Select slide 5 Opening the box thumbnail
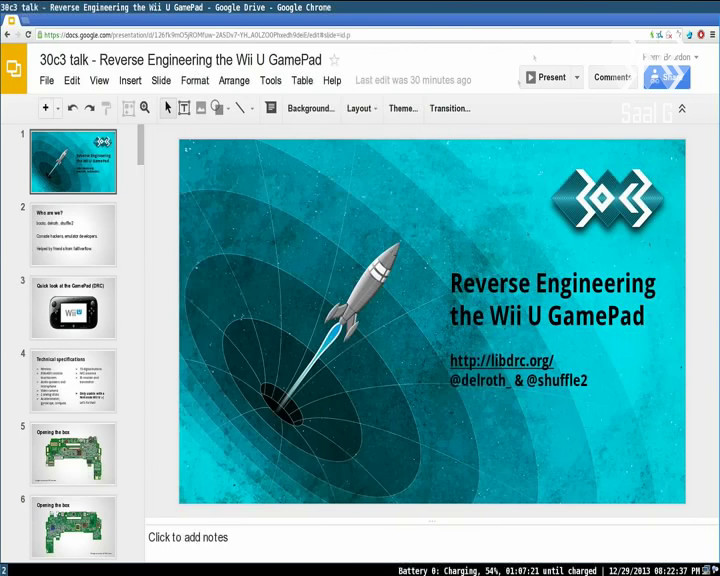The image size is (720, 576). click(x=73, y=453)
